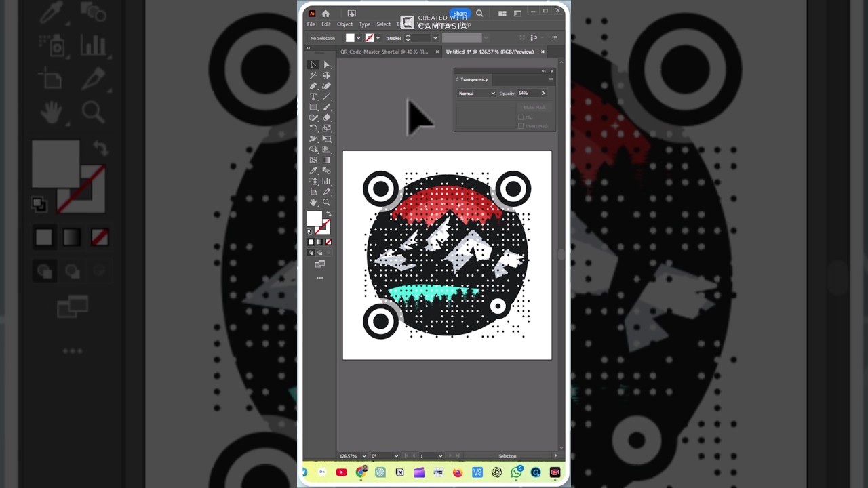The width and height of the screenshot is (868, 488).
Task: Open the Transparency panel menu
Action: [x=550, y=79]
